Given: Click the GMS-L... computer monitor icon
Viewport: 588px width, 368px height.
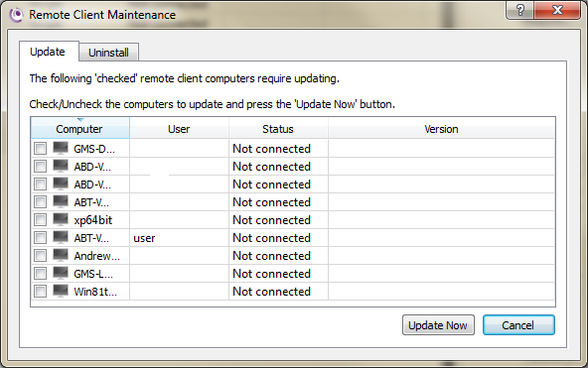Looking at the screenshot, I should point(61,274).
